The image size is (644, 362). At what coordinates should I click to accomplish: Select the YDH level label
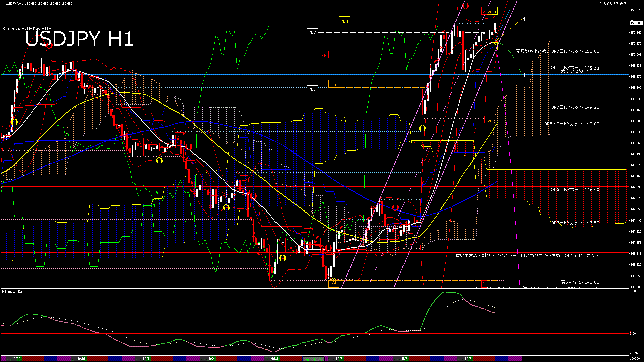point(344,21)
